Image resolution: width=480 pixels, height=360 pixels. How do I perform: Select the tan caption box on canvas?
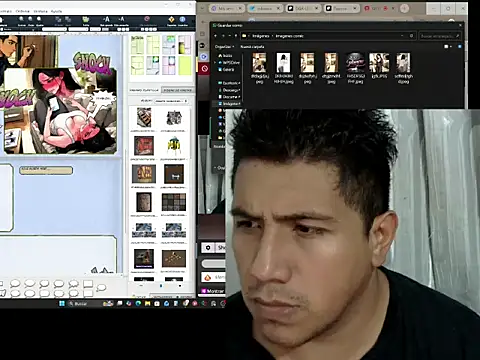point(46,170)
